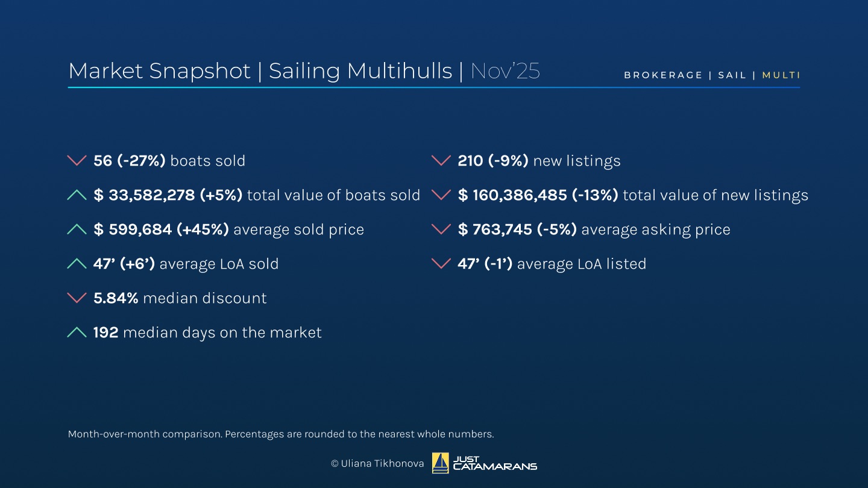The width and height of the screenshot is (868, 488).
Task: Select the highlighted MULTI header label
Action: (x=781, y=75)
